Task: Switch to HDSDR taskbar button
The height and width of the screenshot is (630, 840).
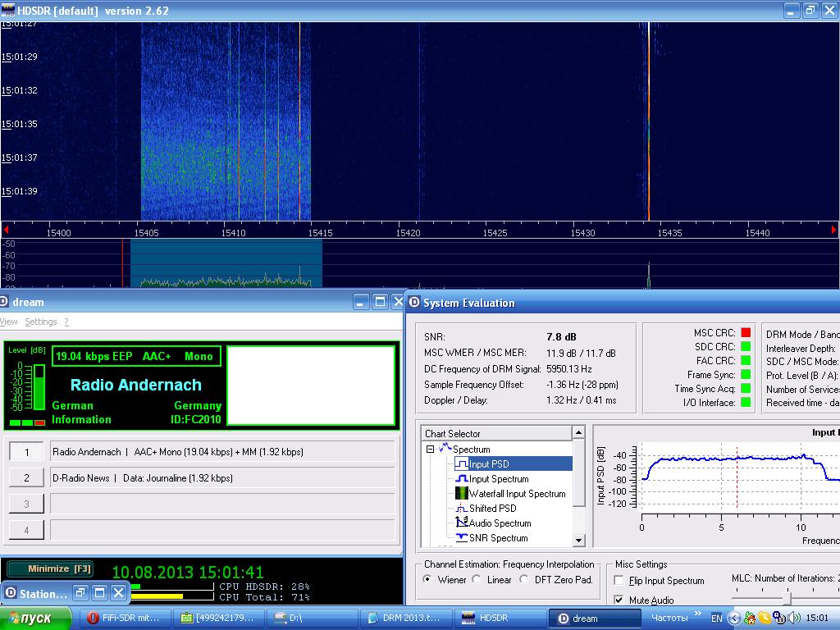Action: 500,619
